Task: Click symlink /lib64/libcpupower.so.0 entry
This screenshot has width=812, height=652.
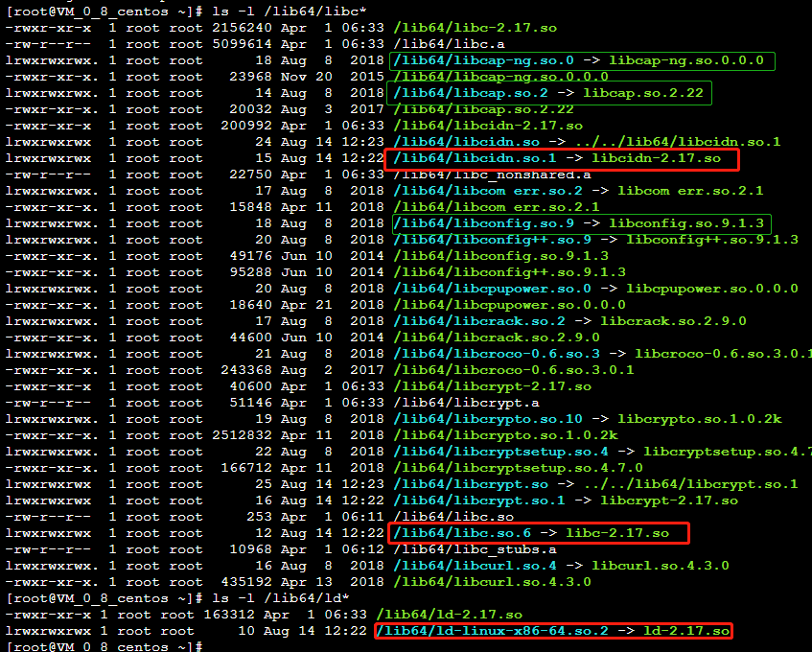Action: 595,289
